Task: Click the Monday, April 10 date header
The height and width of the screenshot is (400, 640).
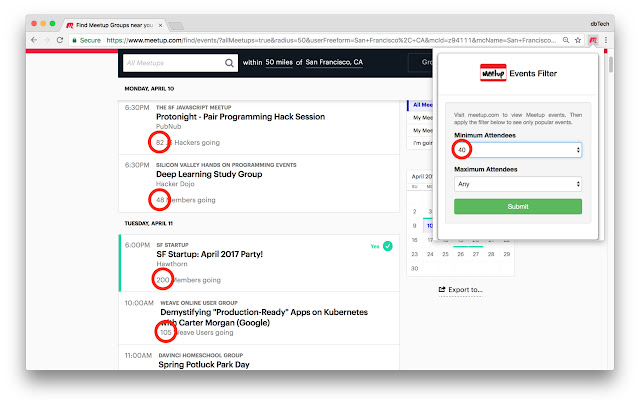Action: 149,89
